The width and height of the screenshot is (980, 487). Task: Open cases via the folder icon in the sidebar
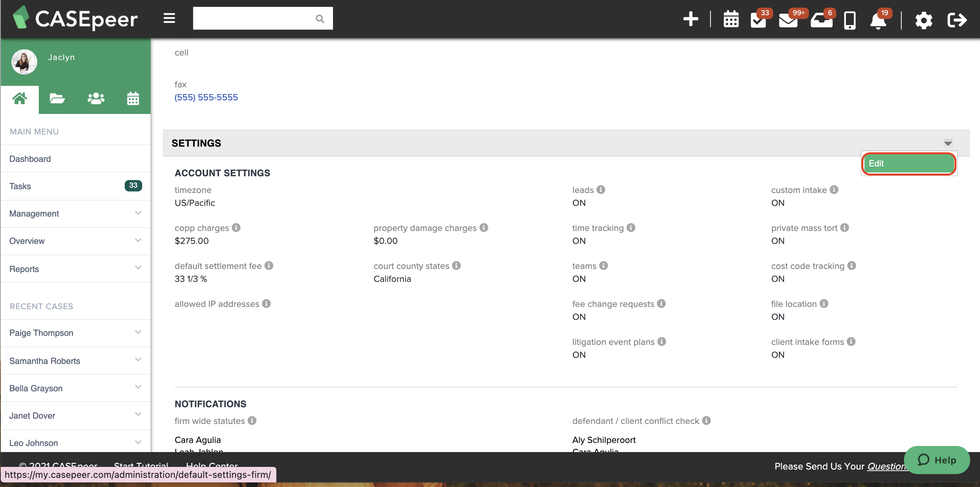point(57,98)
